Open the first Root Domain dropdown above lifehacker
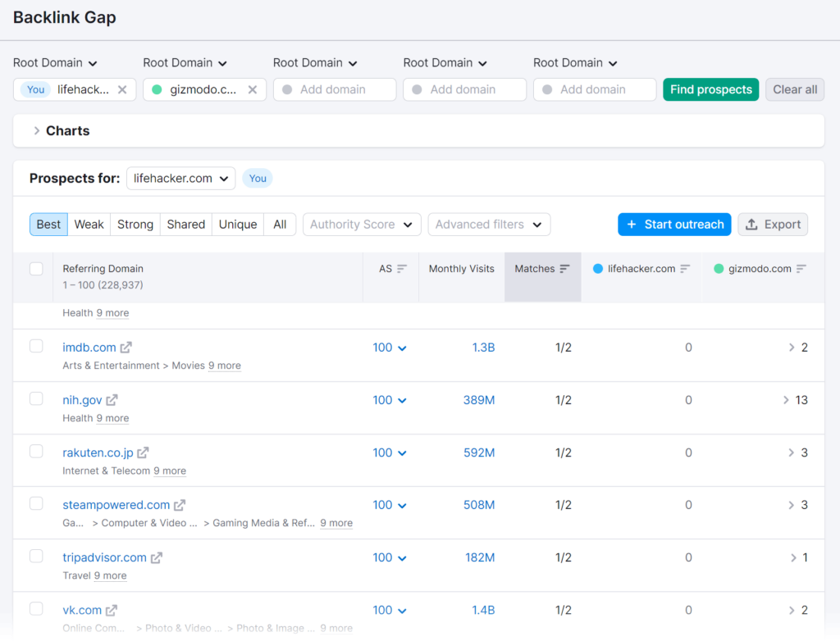This screenshot has width=840, height=641. pyautogui.click(x=55, y=62)
